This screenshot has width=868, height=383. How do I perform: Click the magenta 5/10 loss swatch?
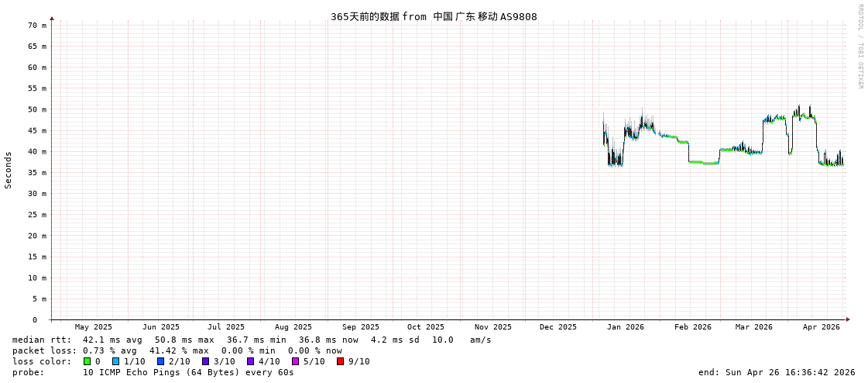[x=296, y=361]
